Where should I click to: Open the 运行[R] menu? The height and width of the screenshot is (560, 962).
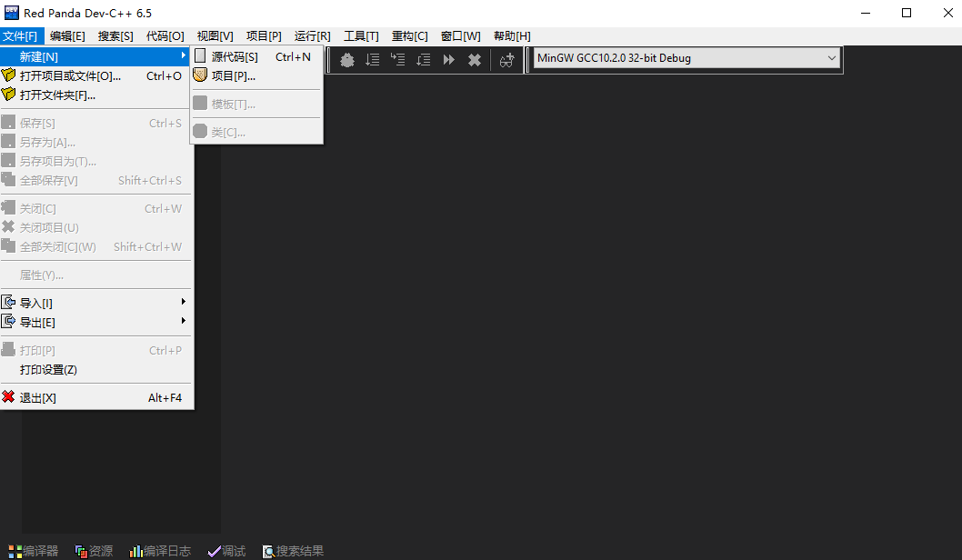[x=312, y=35]
